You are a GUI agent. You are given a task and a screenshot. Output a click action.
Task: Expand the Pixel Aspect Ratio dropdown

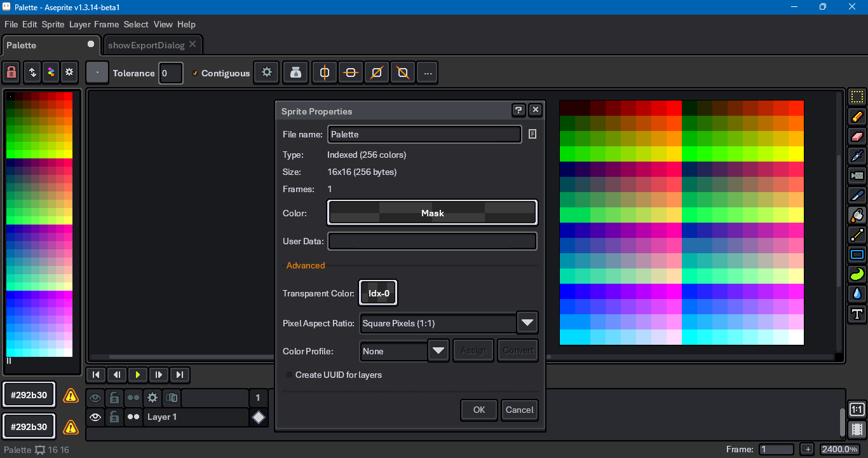[527, 323]
